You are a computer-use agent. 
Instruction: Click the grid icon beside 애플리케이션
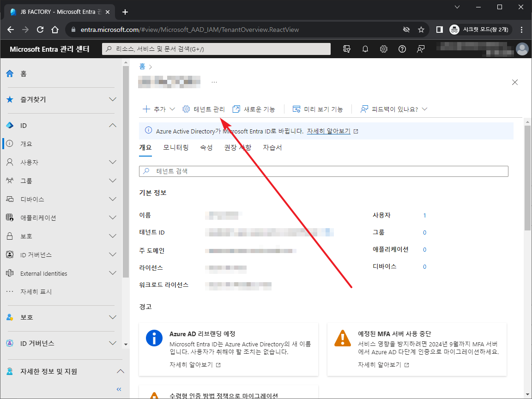(x=10, y=218)
